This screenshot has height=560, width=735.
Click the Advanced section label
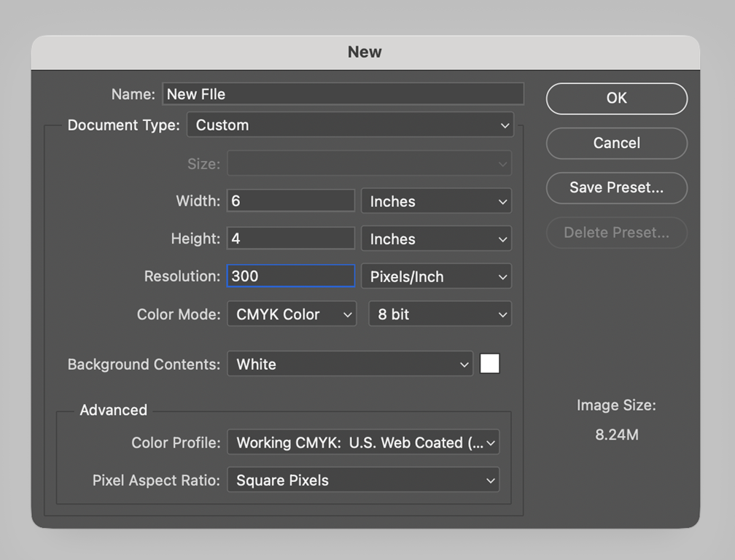114,410
